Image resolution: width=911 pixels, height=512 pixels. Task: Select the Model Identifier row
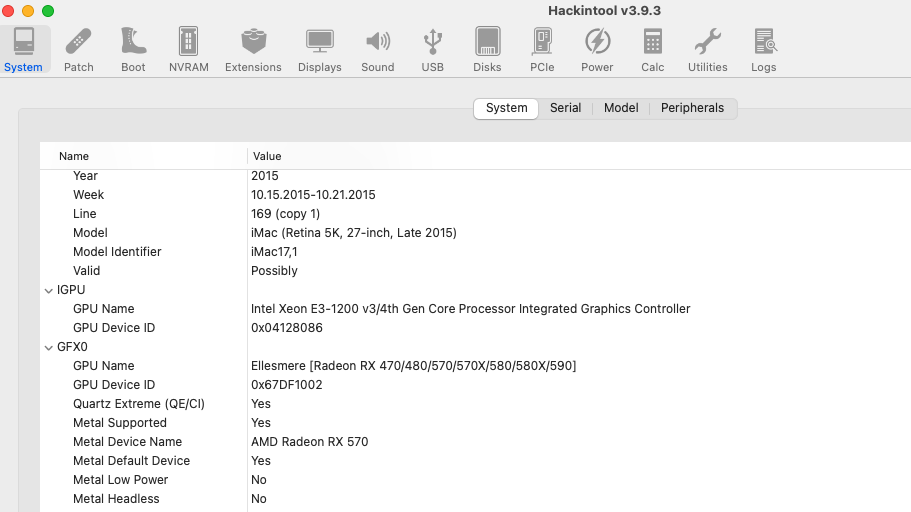point(475,252)
